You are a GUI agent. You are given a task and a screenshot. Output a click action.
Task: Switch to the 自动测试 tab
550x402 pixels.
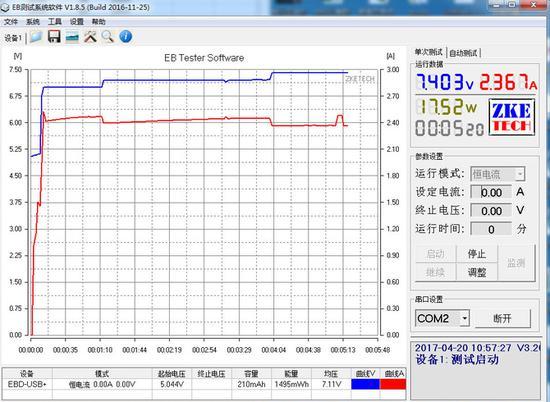coord(463,53)
